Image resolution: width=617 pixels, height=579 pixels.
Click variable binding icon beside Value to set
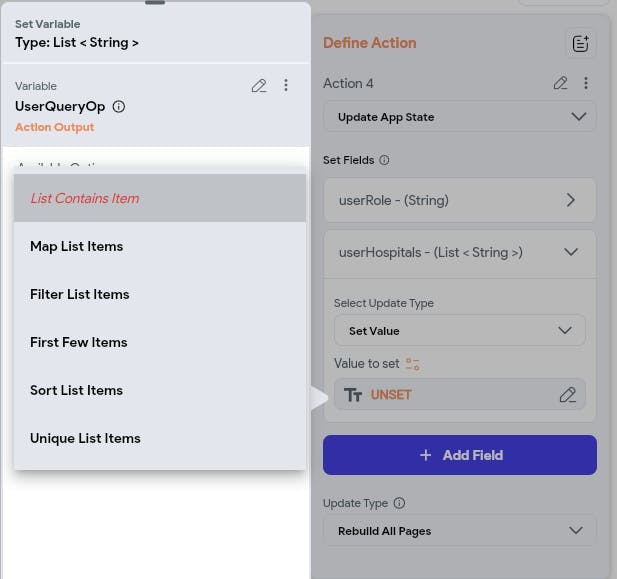tap(412, 364)
